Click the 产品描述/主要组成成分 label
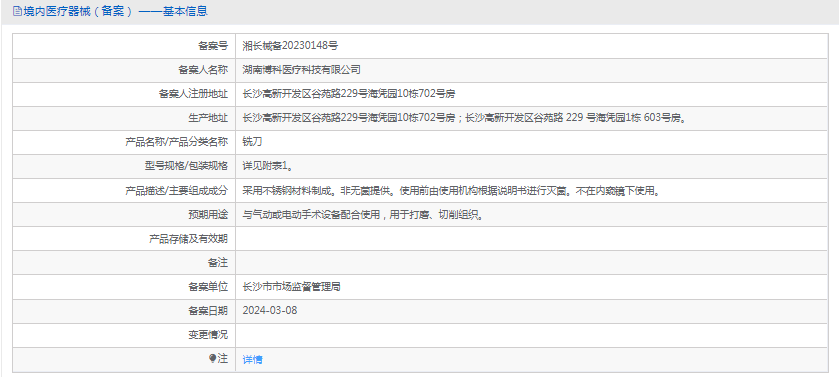839x377 pixels. 177,190
